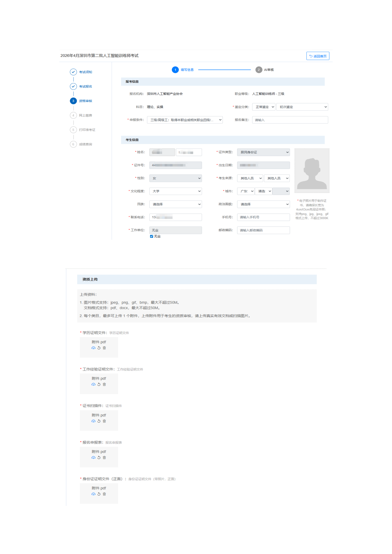The width and height of the screenshot is (392, 554).
Task: Click the 出生日期 field
Action: [x=263, y=165]
